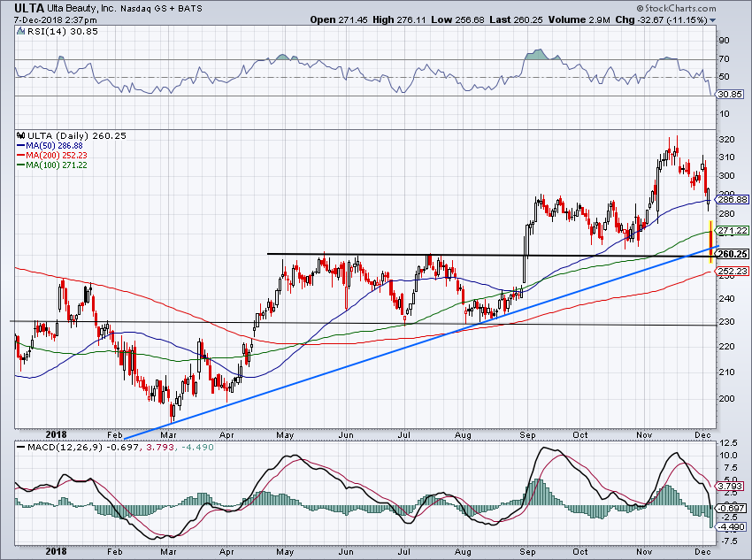Click the StockCharts.com copyright label

[x=676, y=8]
